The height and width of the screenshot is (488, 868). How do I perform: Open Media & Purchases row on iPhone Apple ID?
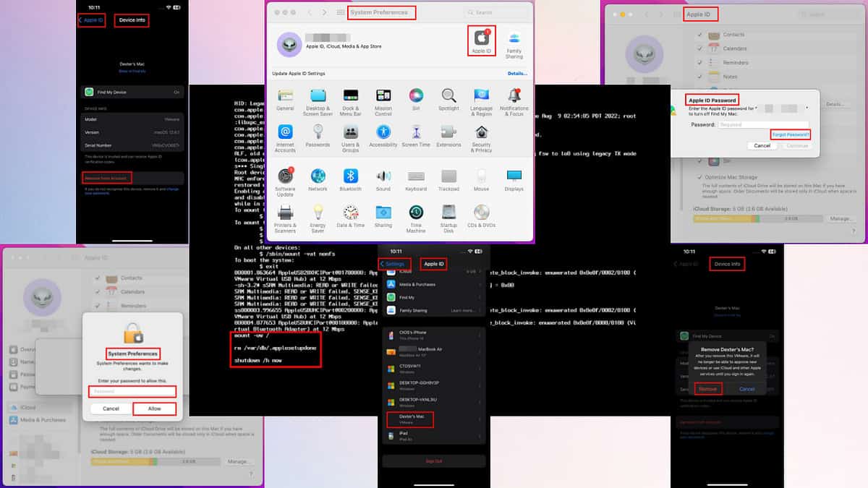click(x=433, y=284)
